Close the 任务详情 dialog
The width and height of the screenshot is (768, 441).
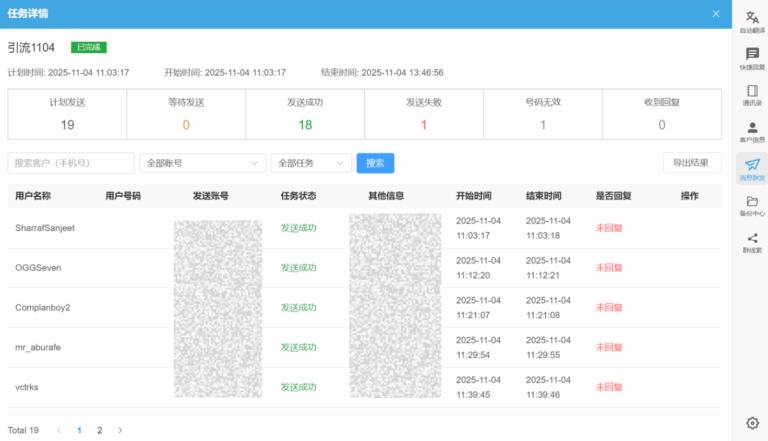point(716,14)
